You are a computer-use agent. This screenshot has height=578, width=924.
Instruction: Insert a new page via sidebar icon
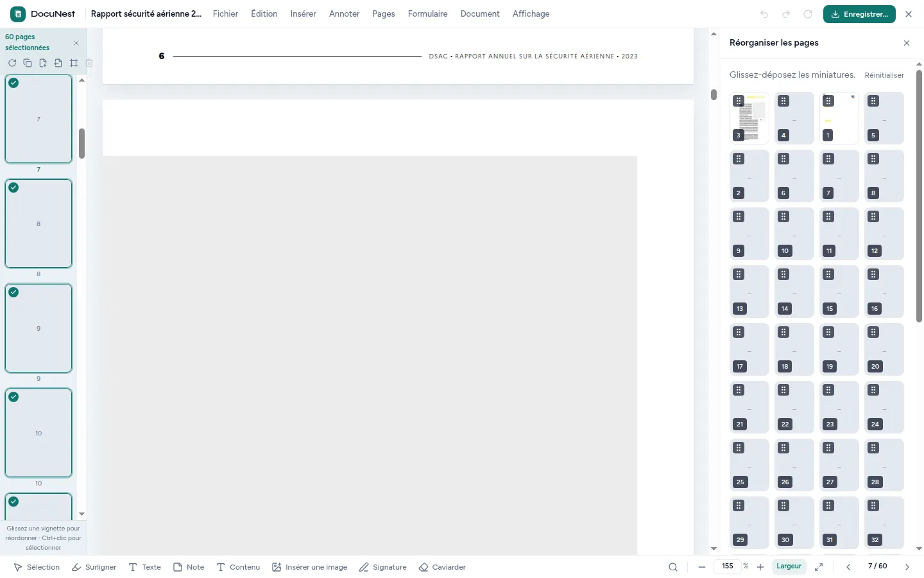point(43,63)
